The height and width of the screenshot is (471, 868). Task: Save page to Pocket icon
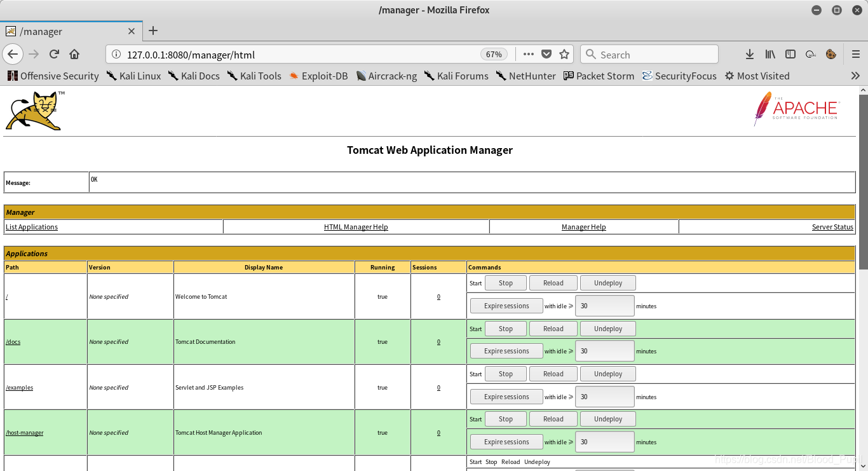pyautogui.click(x=546, y=54)
